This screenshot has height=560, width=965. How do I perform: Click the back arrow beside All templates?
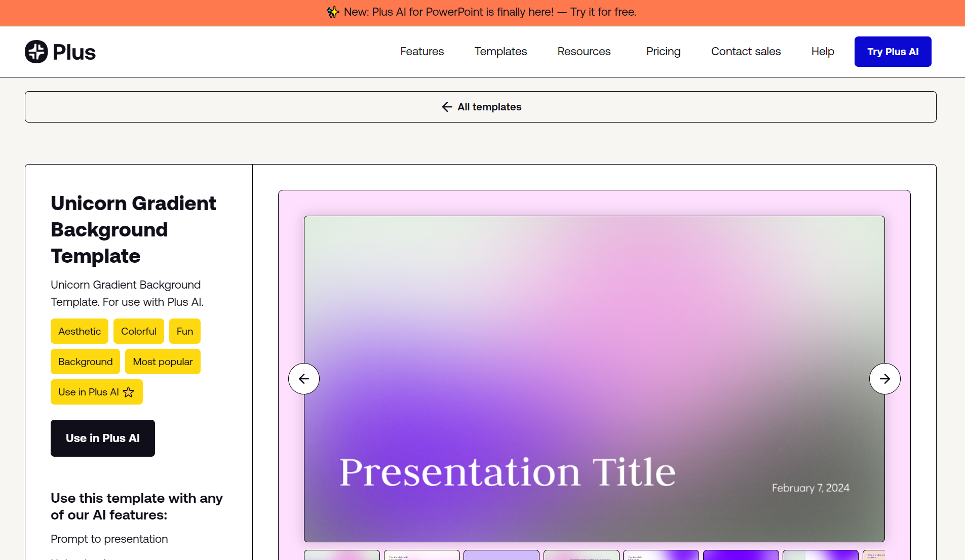coord(447,107)
